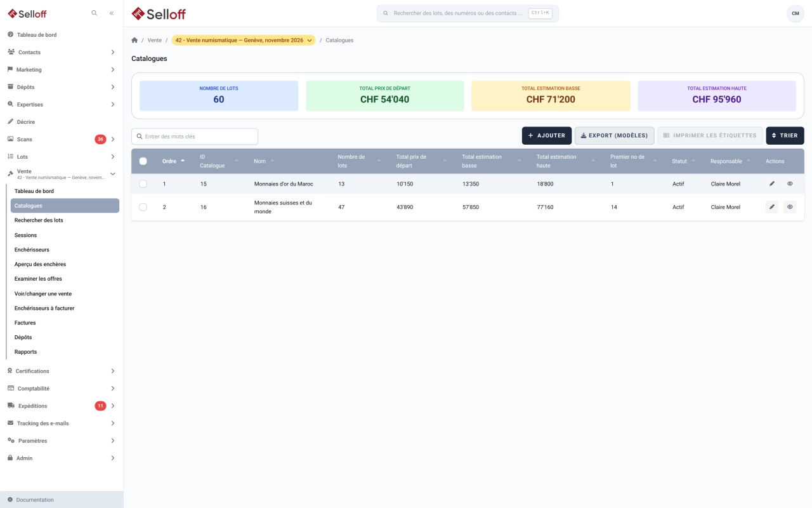
Task: Click the Ajouter button
Action: click(547, 135)
